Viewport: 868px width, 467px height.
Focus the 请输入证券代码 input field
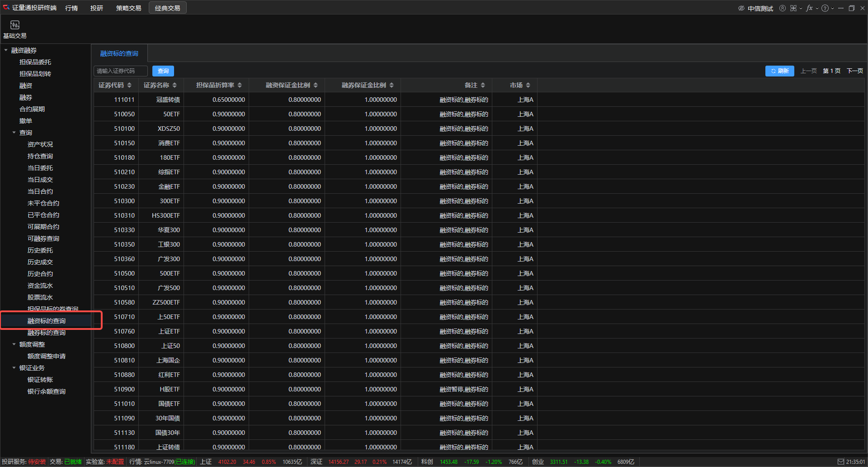pyautogui.click(x=120, y=71)
